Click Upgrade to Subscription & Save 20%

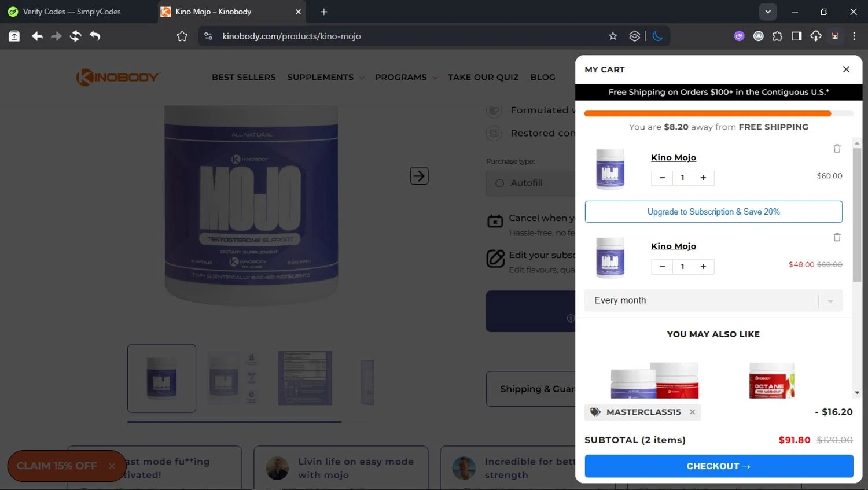713,212
